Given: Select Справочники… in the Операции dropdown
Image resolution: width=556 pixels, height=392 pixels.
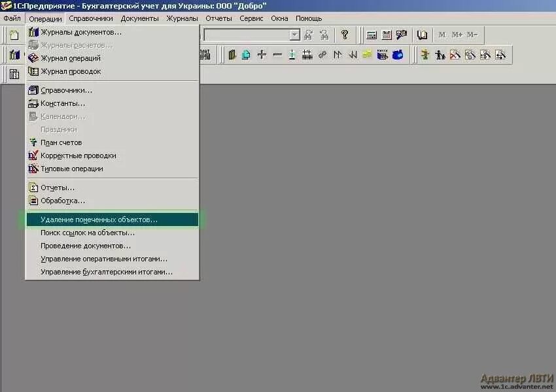Looking at the screenshot, I should click(112, 90).
